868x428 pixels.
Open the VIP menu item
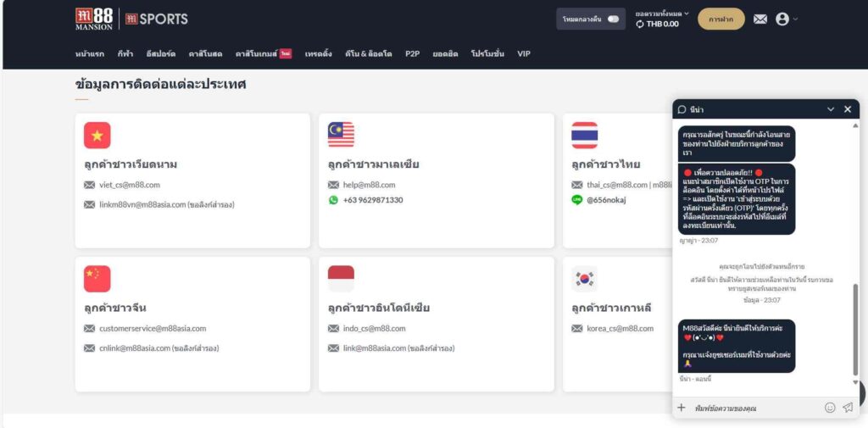pos(524,53)
